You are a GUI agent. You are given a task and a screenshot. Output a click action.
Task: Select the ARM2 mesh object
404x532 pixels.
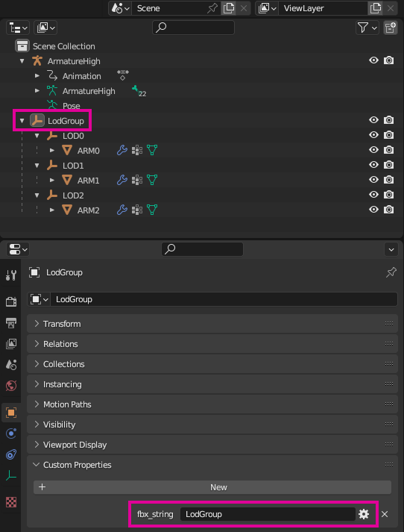tap(88, 210)
